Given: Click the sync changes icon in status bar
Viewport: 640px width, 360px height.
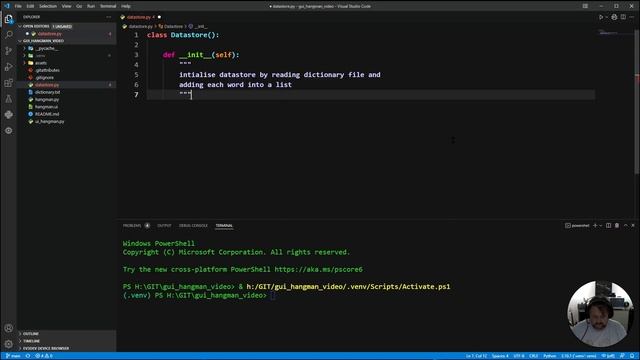Looking at the screenshot, I should point(28,356).
